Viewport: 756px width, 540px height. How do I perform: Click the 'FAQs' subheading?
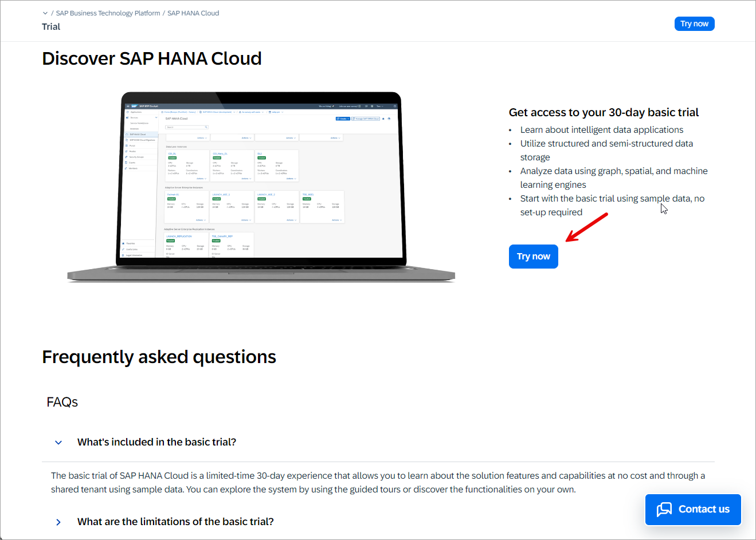click(62, 402)
